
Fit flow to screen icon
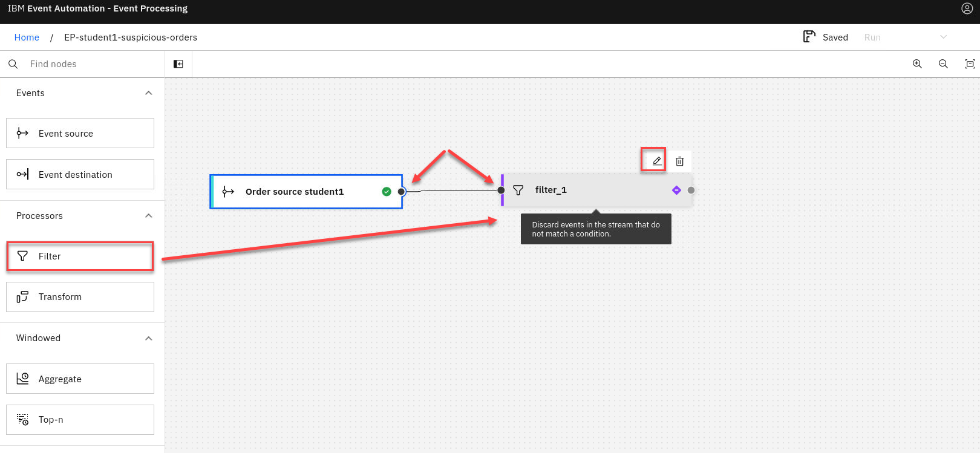click(970, 64)
